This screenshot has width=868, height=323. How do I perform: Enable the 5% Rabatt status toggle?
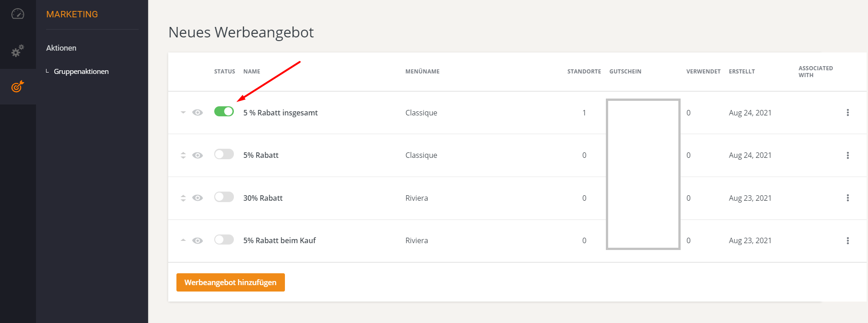tap(224, 154)
